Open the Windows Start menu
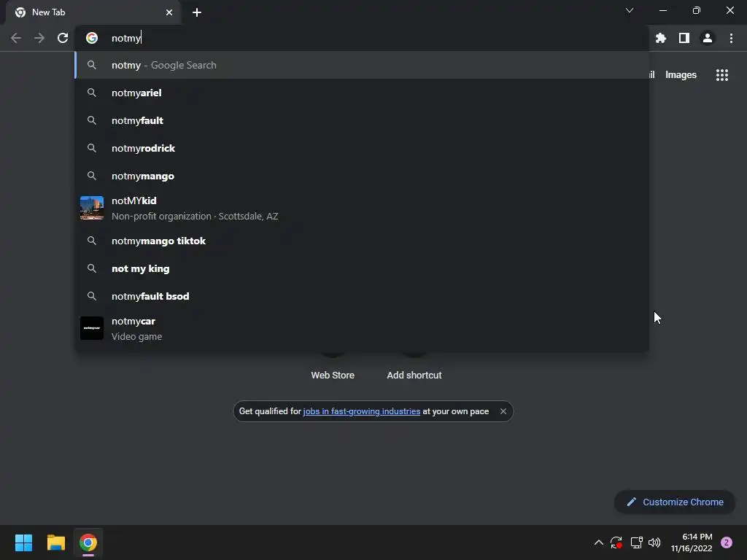 pos(24,542)
